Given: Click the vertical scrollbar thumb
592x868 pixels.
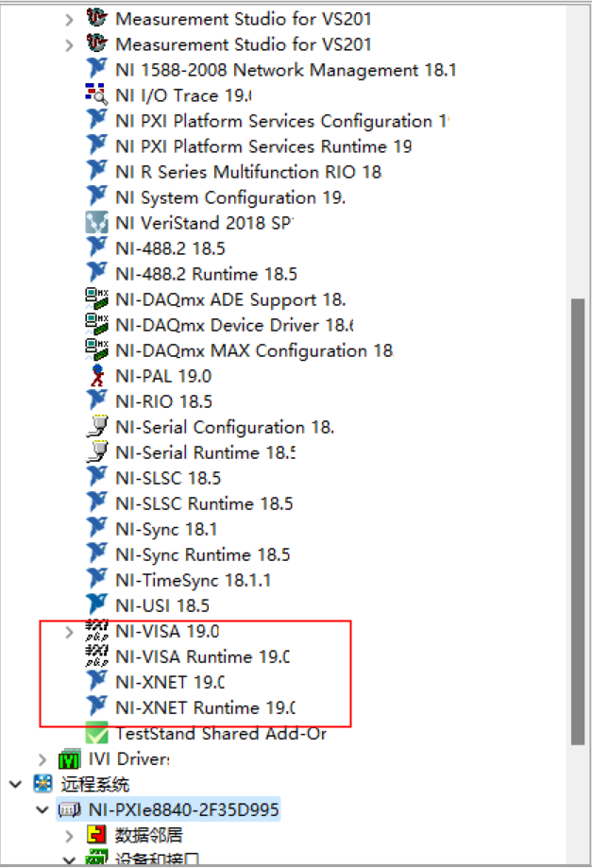Looking at the screenshot, I should [x=578, y=521].
